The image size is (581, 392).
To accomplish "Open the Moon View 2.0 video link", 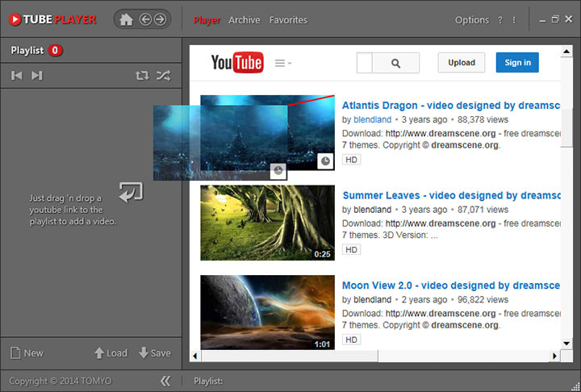I will click(451, 286).
